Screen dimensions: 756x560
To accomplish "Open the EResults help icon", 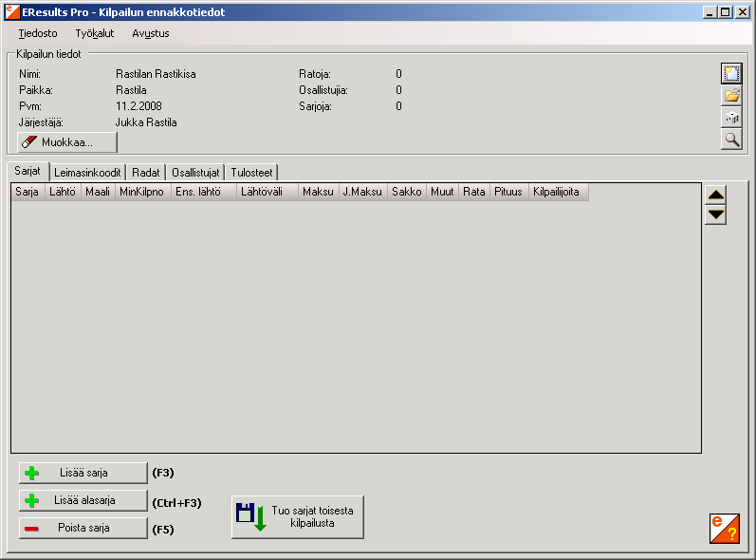I will point(724,529).
